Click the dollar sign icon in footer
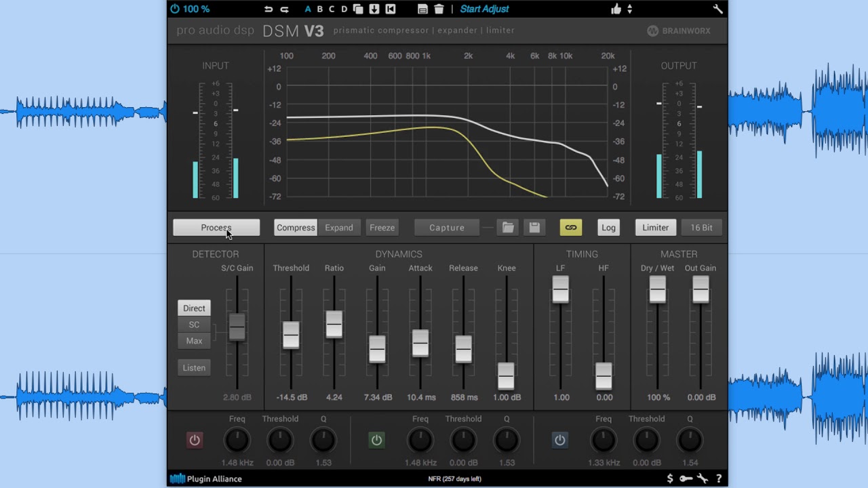The image size is (868, 488). (670, 479)
